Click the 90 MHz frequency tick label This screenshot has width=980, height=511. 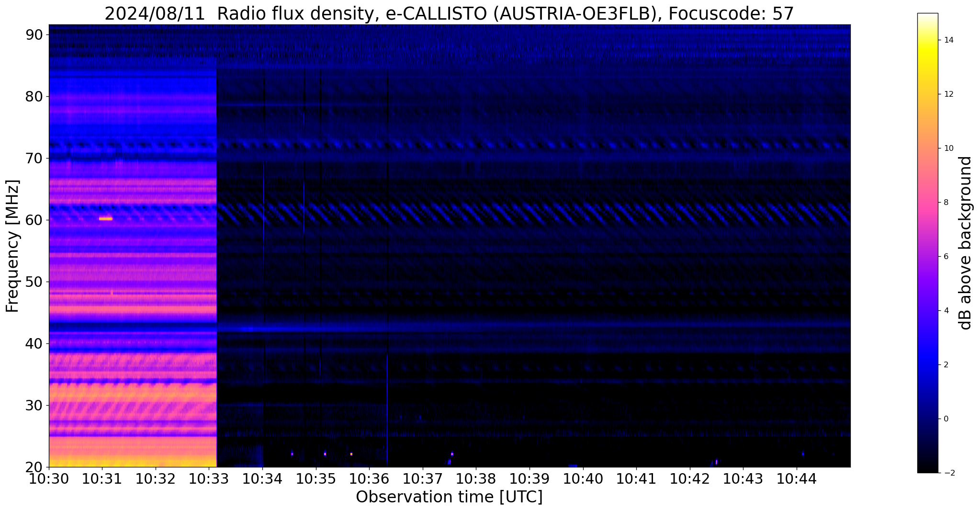click(x=34, y=35)
